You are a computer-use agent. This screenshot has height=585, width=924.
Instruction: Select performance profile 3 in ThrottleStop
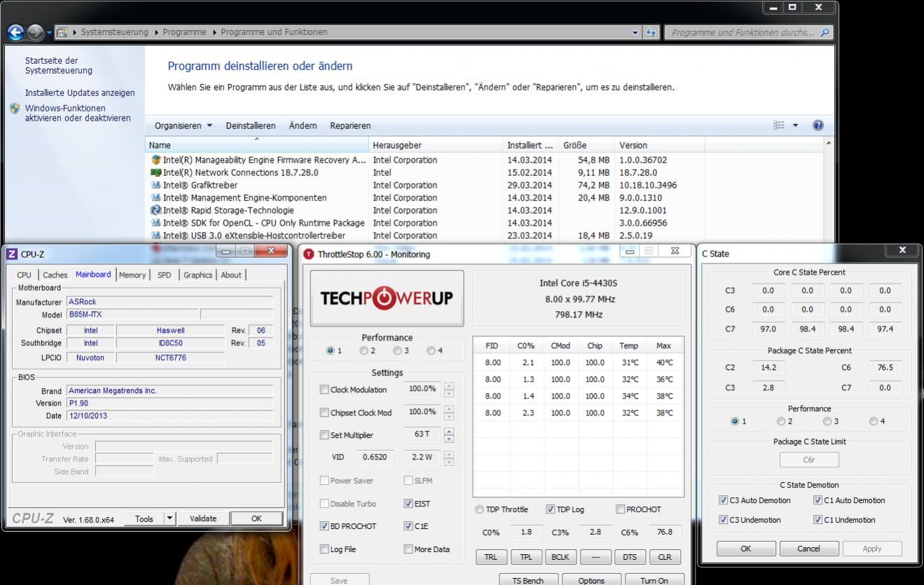click(397, 351)
